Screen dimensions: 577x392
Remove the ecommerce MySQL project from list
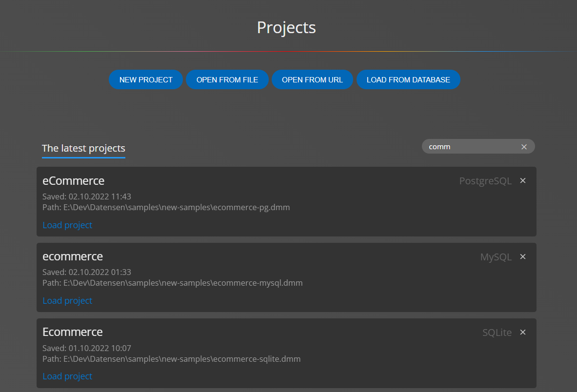pos(522,256)
